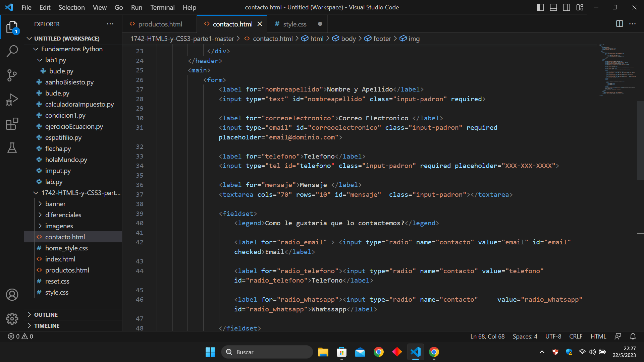Viewport: 644px width, 362px height.
Task: Click the Explorer more actions ellipsis
Action: [110, 24]
